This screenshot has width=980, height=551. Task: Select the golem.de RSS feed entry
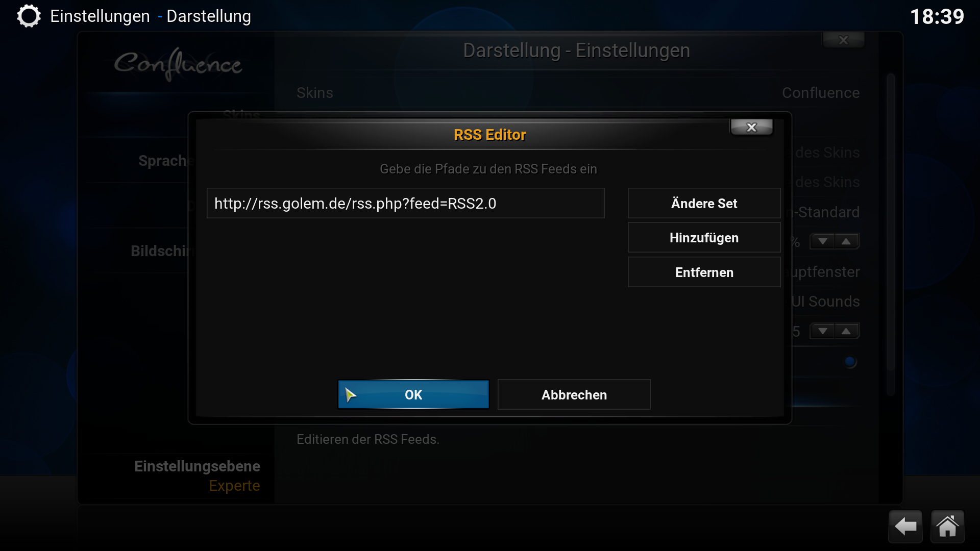point(406,203)
